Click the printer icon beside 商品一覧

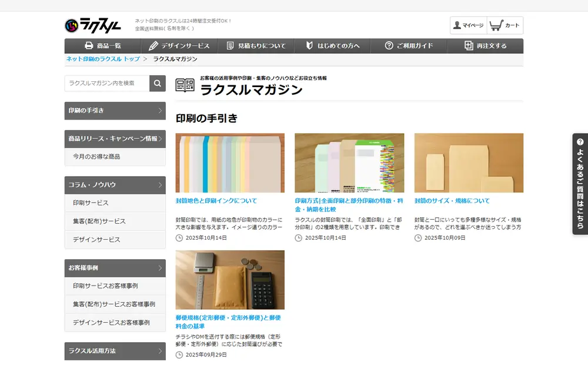click(x=89, y=45)
